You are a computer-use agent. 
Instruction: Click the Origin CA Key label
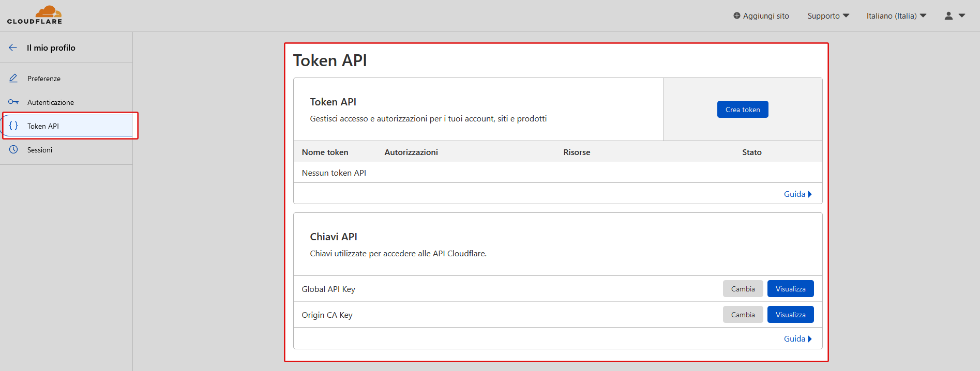pos(327,315)
